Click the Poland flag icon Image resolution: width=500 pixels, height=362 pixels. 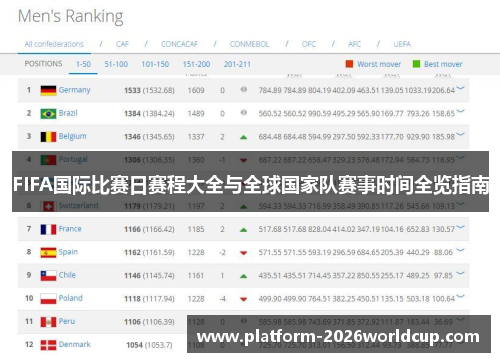[x=48, y=299]
